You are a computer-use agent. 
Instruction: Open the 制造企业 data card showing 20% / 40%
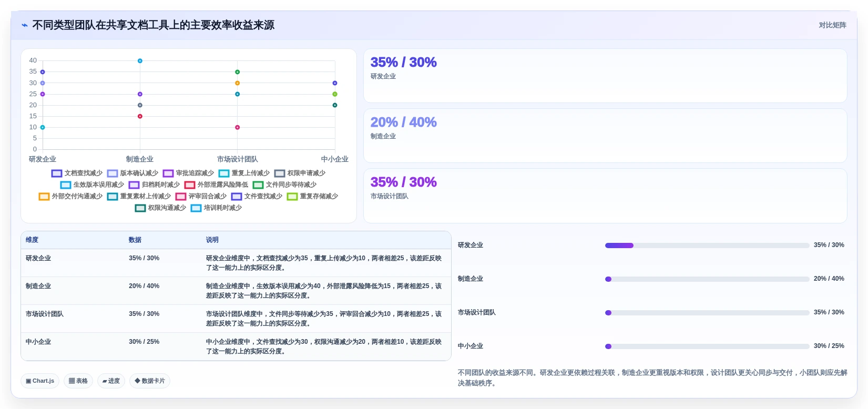coord(605,136)
